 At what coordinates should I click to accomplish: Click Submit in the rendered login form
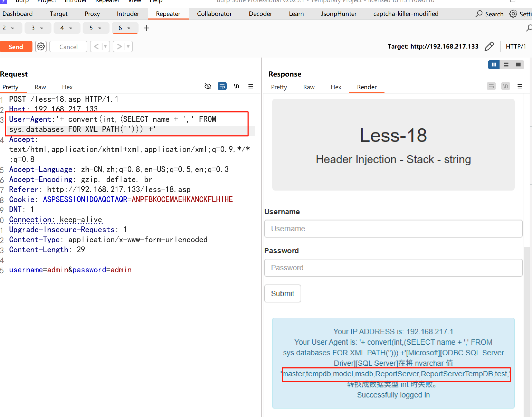(282, 293)
